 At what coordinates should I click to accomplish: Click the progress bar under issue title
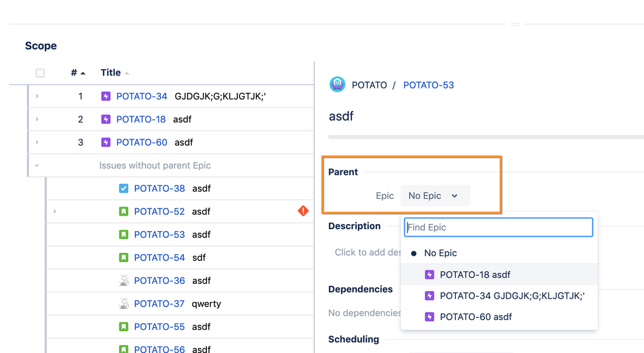[x=486, y=137]
